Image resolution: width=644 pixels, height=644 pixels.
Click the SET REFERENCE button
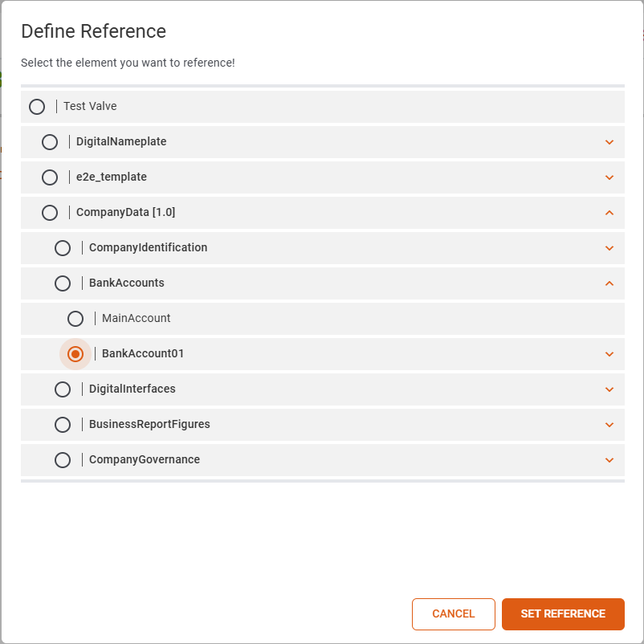(x=563, y=613)
